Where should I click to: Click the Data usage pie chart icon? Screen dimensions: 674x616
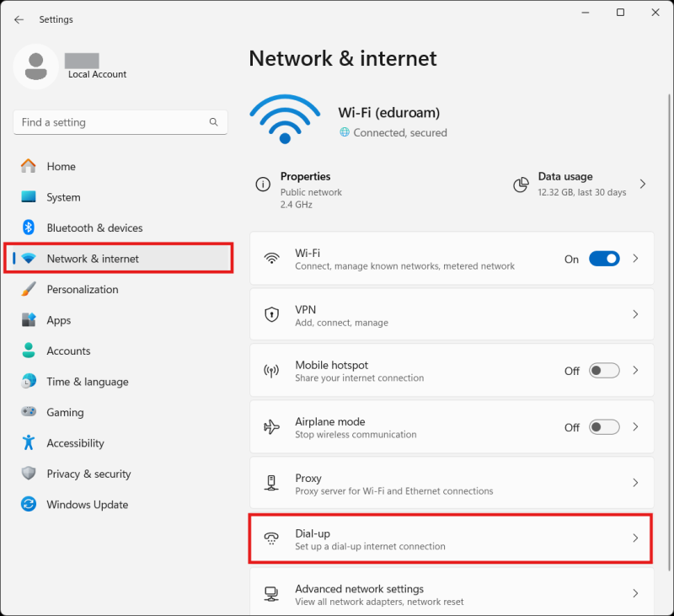521,185
